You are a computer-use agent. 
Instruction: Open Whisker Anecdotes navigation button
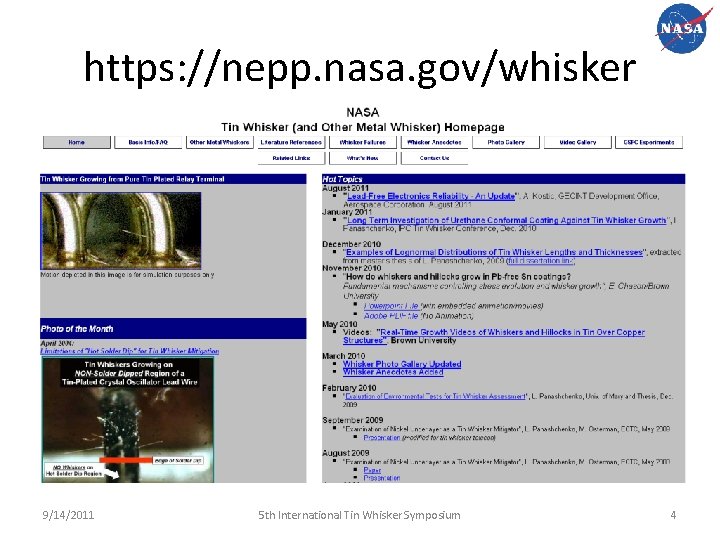pyautogui.click(x=434, y=142)
